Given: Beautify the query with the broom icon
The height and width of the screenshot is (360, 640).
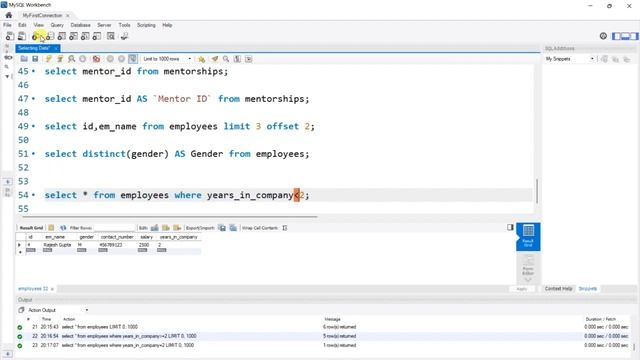Looking at the screenshot, I should [215, 59].
